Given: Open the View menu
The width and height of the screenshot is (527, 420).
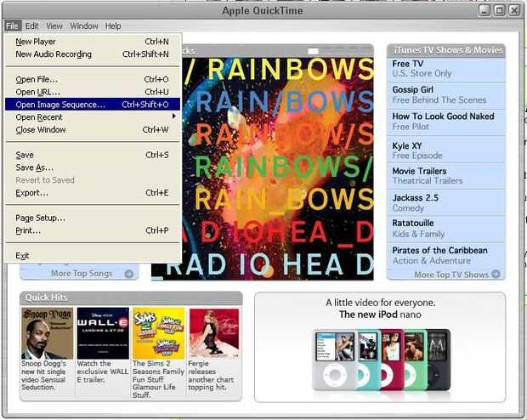Looking at the screenshot, I should point(54,26).
